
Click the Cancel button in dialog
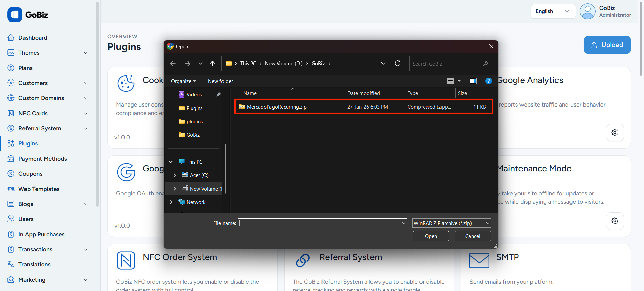coord(473,236)
